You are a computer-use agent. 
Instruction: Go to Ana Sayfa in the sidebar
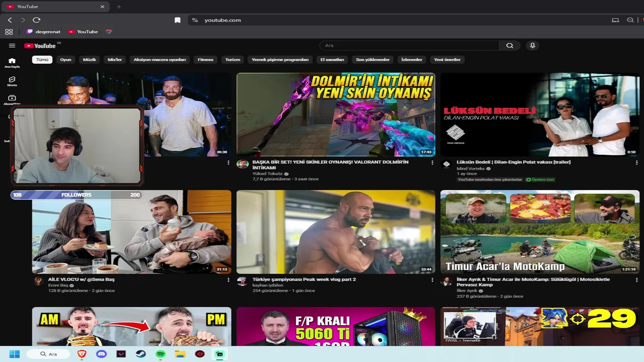12,63
